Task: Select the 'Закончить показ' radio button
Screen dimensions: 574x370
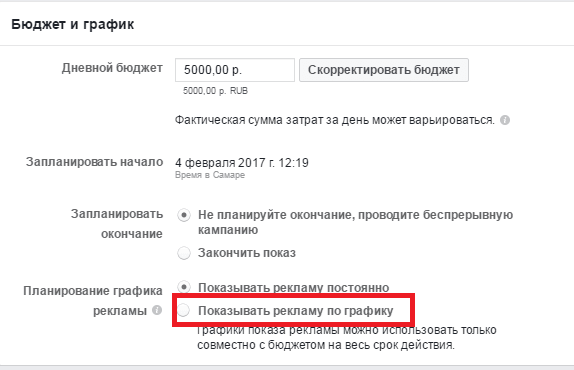Action: pyautogui.click(x=184, y=253)
